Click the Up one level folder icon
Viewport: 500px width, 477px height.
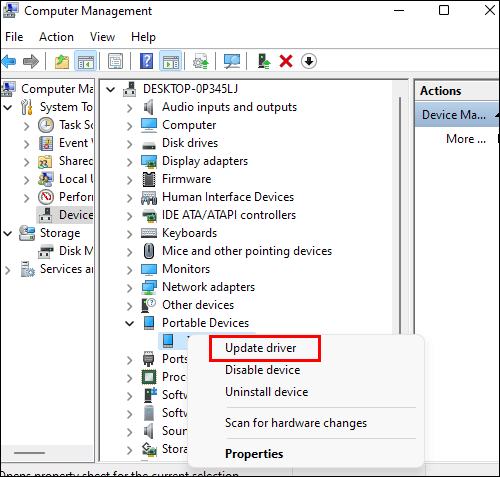62,61
